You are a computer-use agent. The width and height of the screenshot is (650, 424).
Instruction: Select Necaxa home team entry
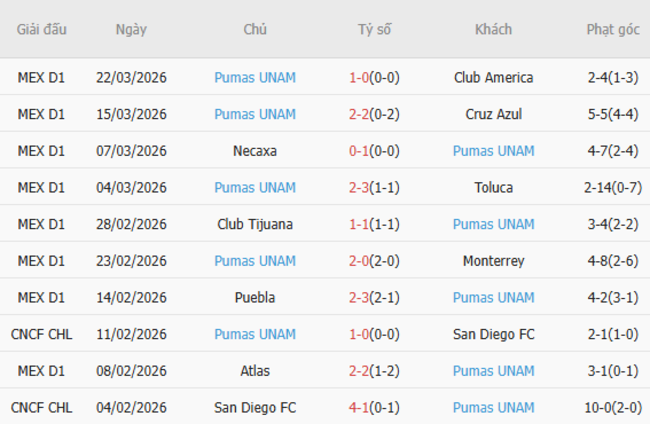point(254,151)
